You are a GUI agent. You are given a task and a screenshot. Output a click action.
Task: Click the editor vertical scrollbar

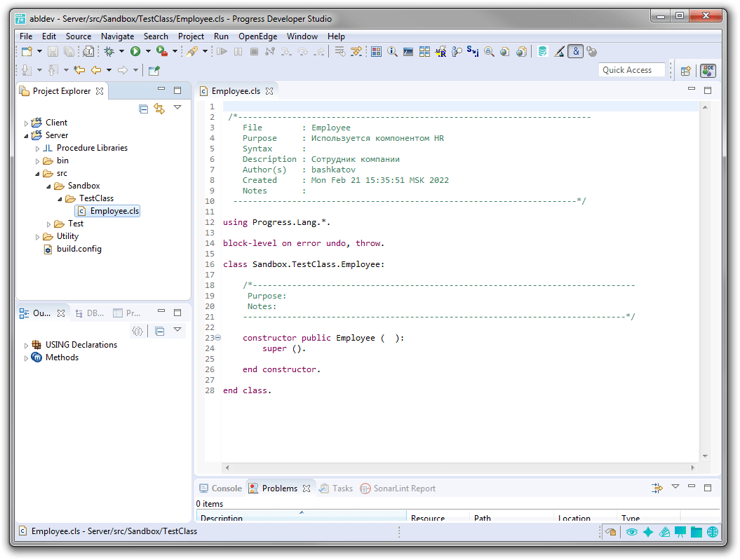click(705, 282)
